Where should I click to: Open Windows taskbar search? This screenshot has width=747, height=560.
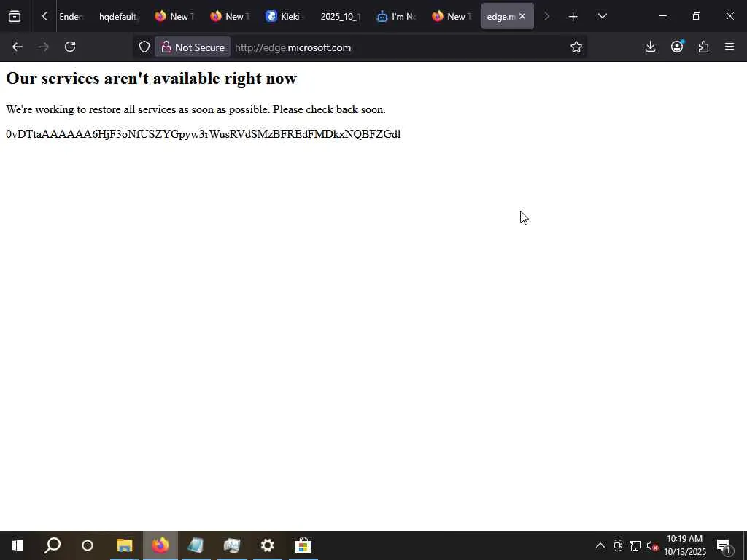tap(53, 545)
